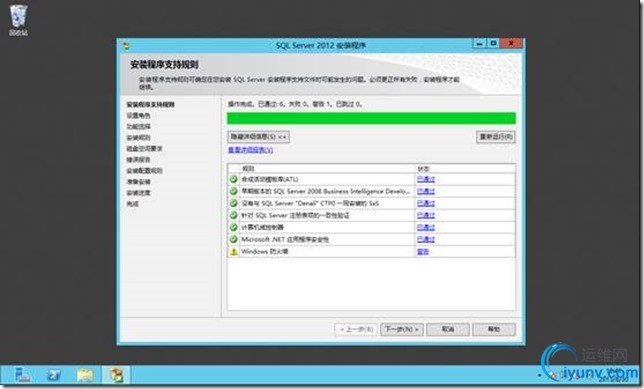Proceed with 下一步(N) button
644x389 pixels.
point(402,329)
